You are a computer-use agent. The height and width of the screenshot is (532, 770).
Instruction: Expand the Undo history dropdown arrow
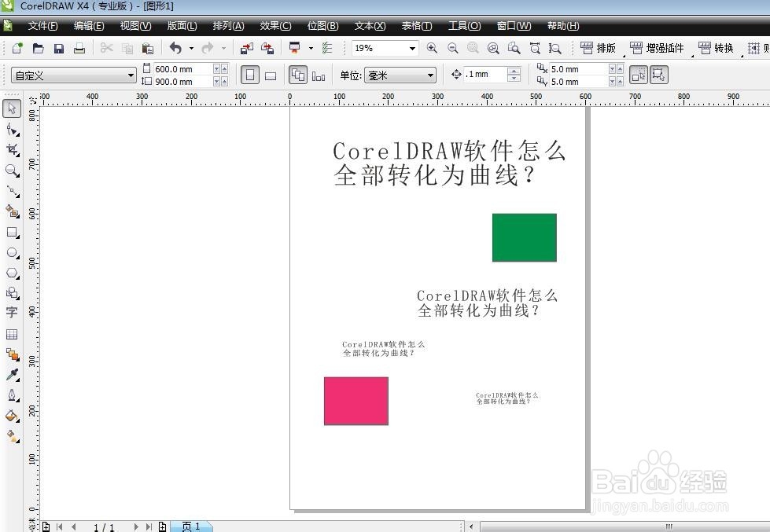tap(191, 48)
